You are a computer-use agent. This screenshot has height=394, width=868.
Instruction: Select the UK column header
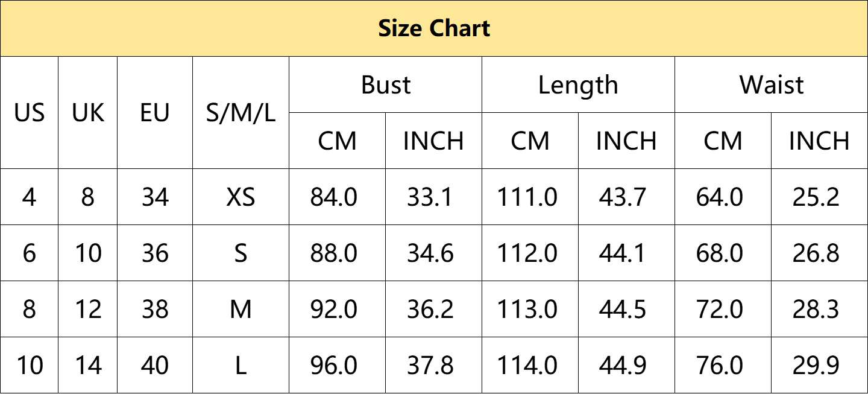tap(88, 113)
